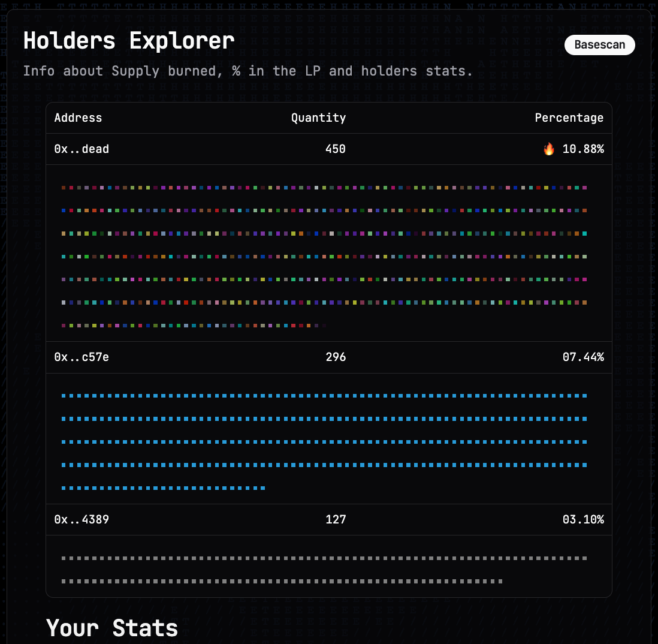Click the fire burn icon

point(549,149)
